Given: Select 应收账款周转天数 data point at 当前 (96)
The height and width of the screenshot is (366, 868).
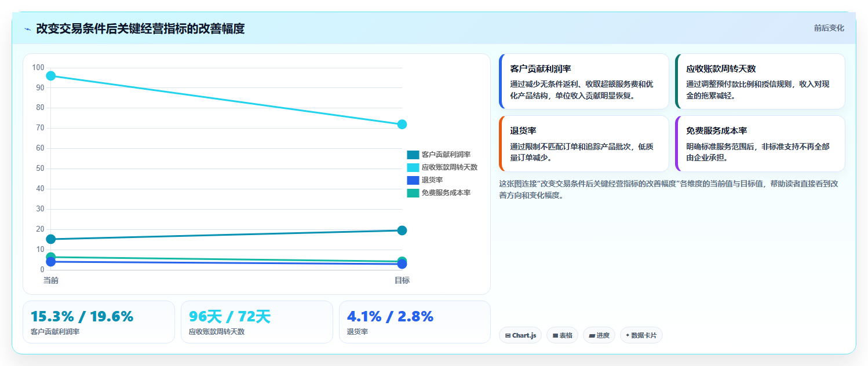Looking at the screenshot, I should 51,76.
